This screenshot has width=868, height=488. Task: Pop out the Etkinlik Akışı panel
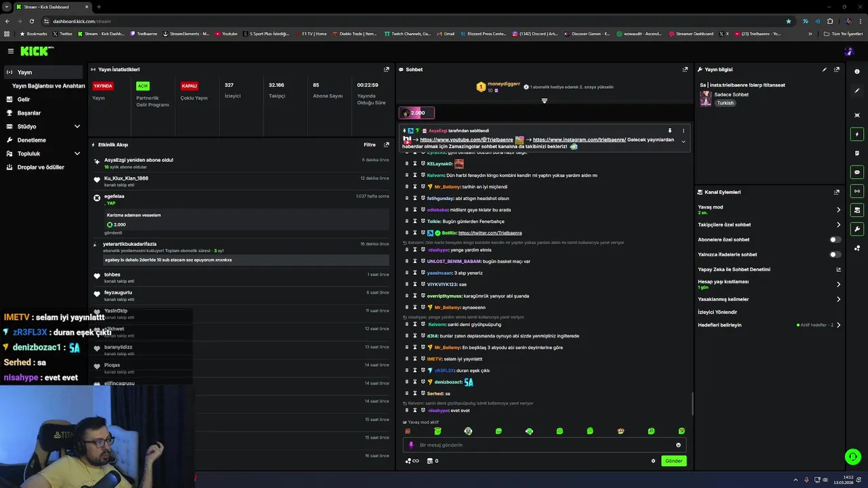point(387,144)
